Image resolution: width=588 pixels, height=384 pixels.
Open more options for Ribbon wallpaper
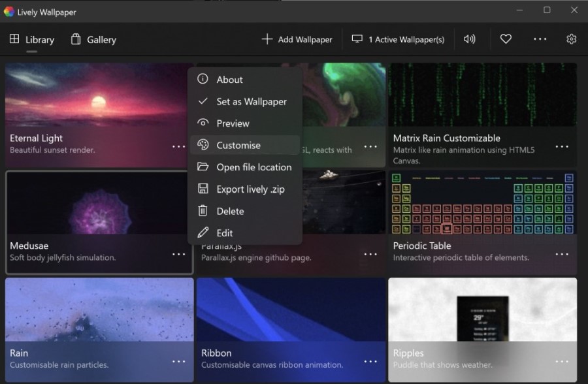point(370,361)
